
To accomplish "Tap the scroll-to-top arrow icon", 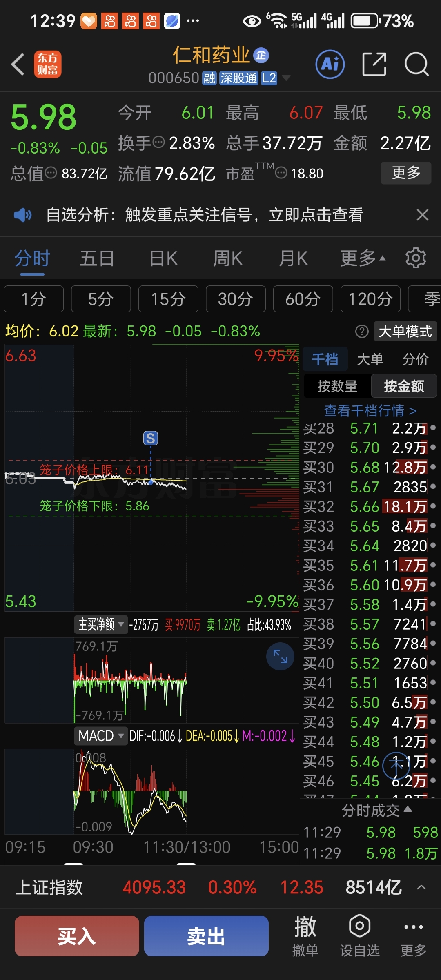I will (396, 766).
